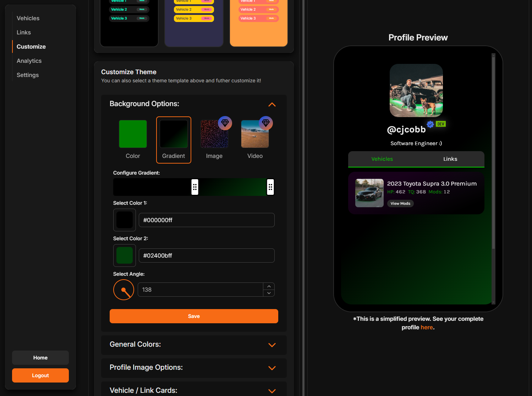Save the background settings
Screen dimensions: 532x396
pyautogui.click(x=194, y=316)
